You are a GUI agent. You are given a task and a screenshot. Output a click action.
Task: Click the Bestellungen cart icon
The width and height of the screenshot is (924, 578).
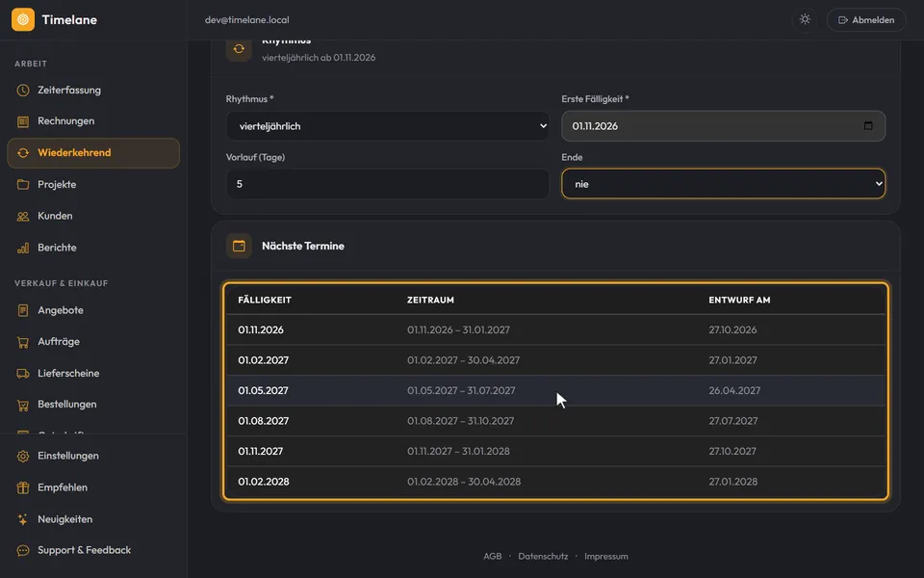(23, 405)
